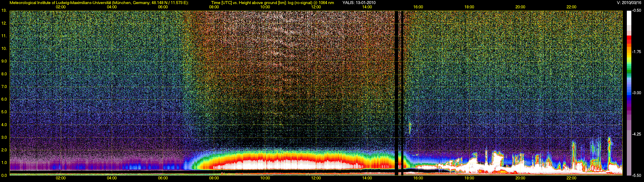Screen dimensions: 644x182
Task: Click the 12:00 label on the top time axis
Action: [316, 7]
